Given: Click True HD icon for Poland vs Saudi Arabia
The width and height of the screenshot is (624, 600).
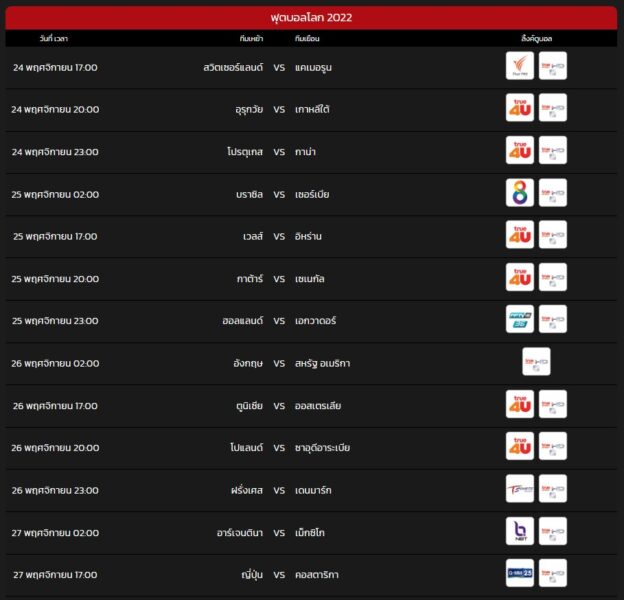Looking at the screenshot, I should [x=553, y=446].
